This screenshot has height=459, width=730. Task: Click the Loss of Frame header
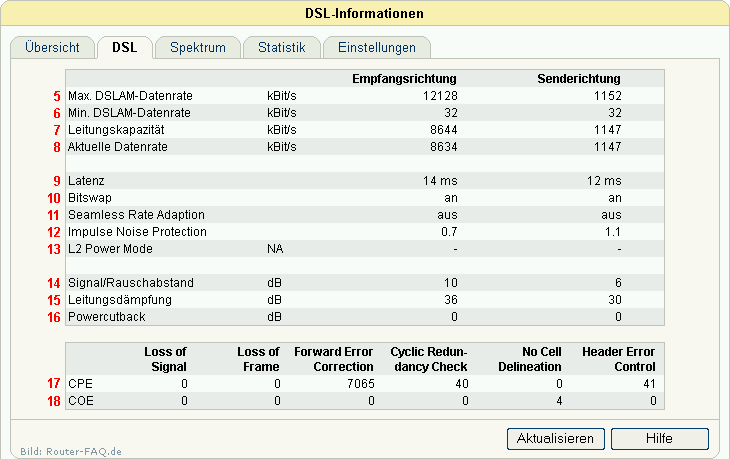click(258, 359)
